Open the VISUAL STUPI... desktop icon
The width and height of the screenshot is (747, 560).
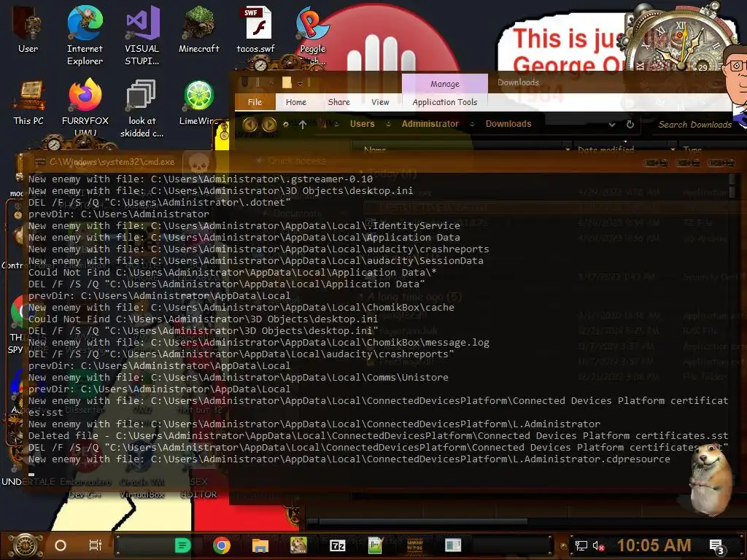pyautogui.click(x=142, y=35)
